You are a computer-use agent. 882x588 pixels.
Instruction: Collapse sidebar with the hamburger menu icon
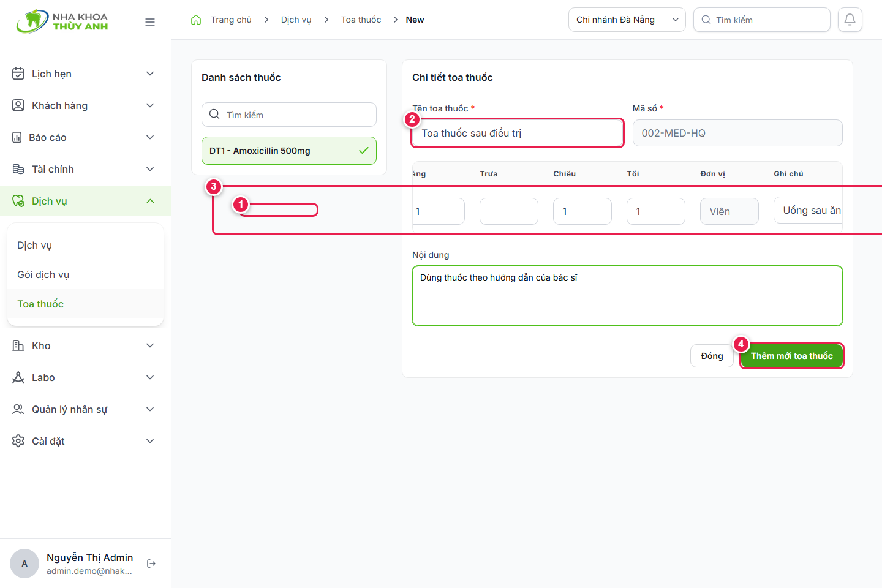[x=150, y=22]
